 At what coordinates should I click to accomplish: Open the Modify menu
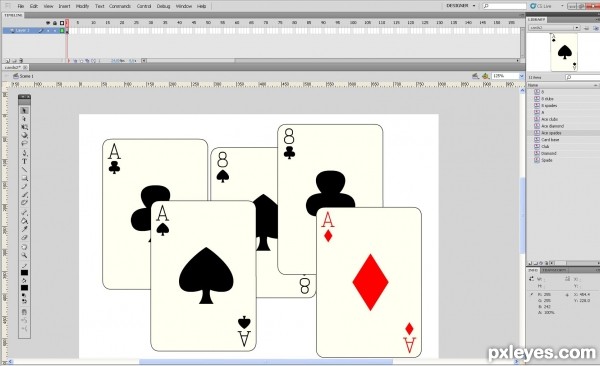[x=82, y=6]
